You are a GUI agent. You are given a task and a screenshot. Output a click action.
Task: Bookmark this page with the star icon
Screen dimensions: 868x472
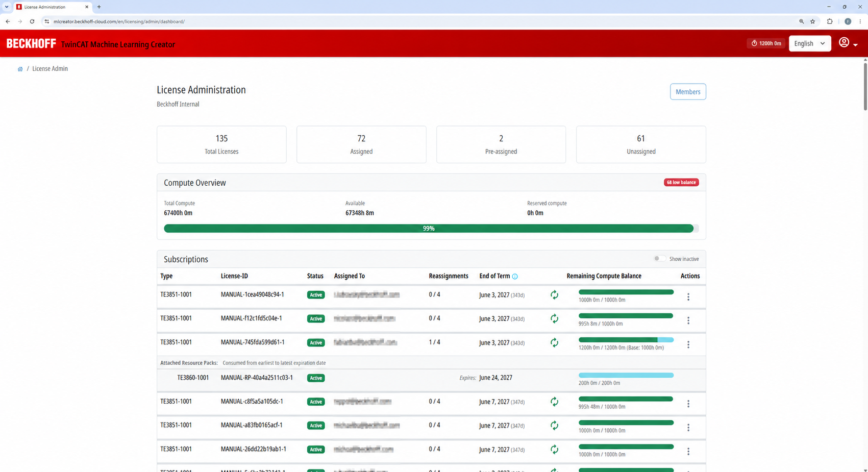point(813,21)
